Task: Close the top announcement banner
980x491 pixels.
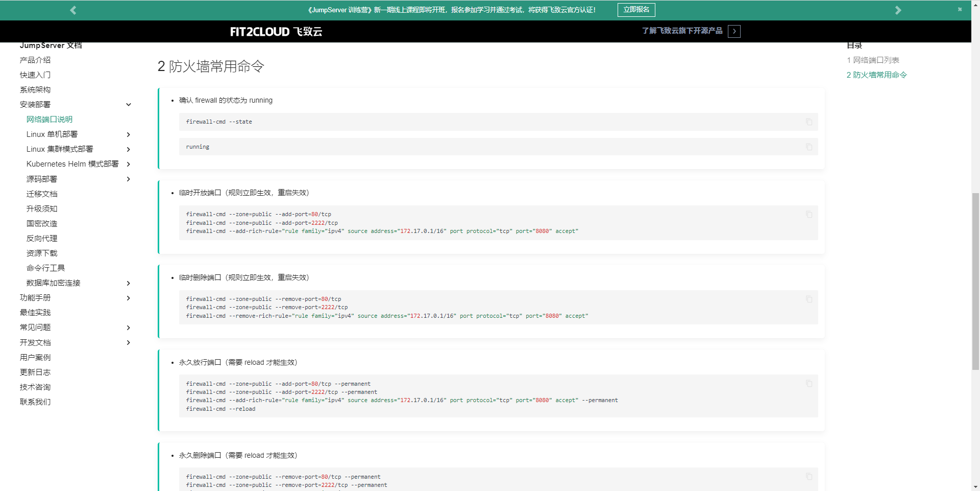Action: tap(960, 9)
